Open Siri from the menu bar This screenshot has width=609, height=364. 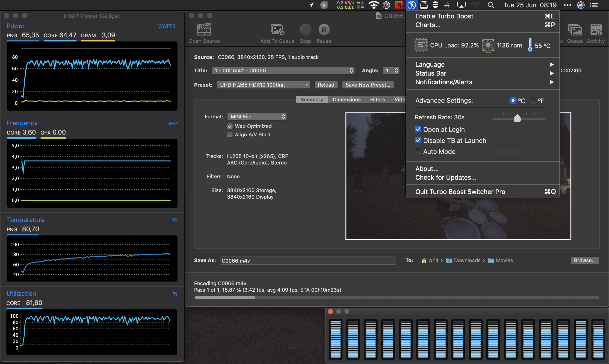coord(581,5)
